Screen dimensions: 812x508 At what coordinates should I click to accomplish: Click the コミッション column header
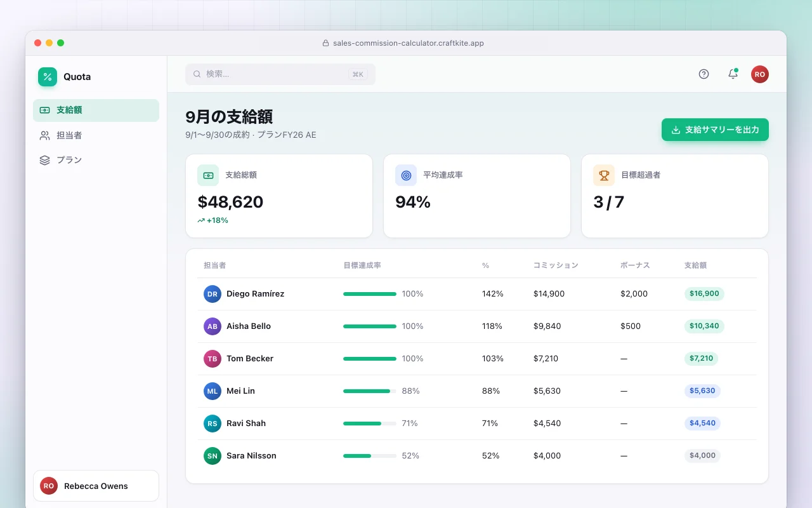[x=556, y=265]
